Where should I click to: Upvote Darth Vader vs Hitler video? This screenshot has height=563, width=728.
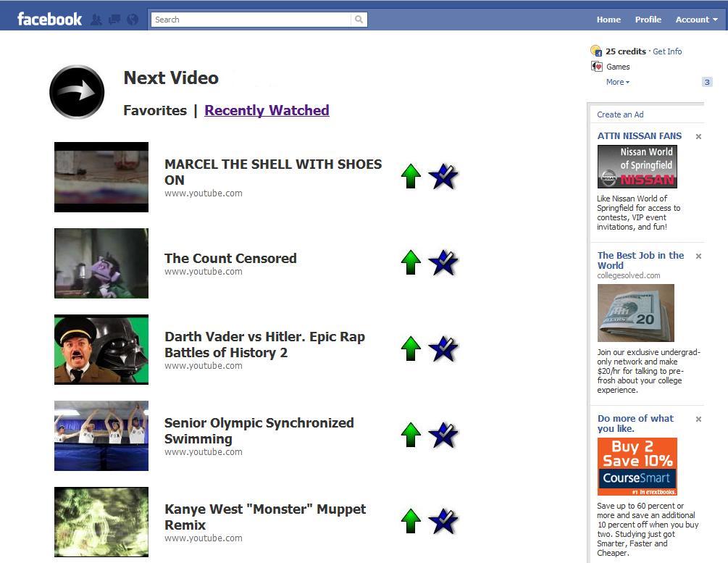point(411,349)
